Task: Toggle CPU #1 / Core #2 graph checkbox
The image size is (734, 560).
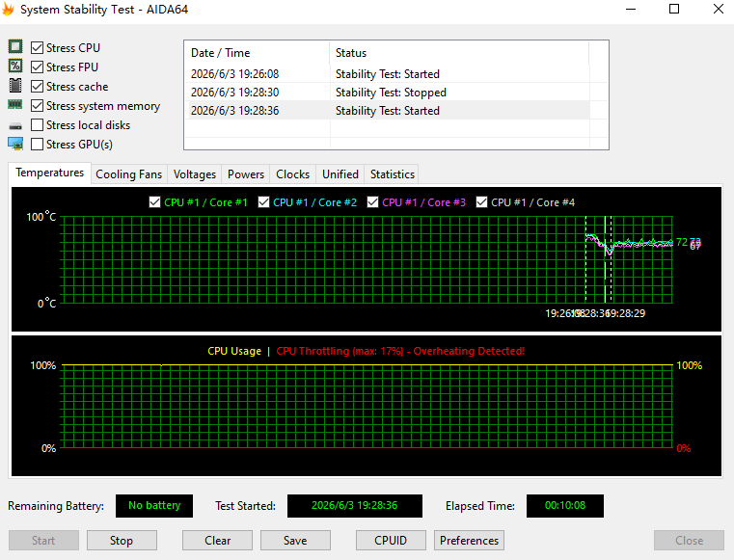Action: coord(263,202)
